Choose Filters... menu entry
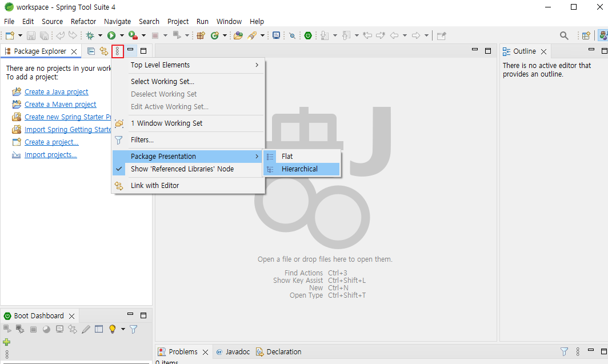 pyautogui.click(x=189, y=140)
